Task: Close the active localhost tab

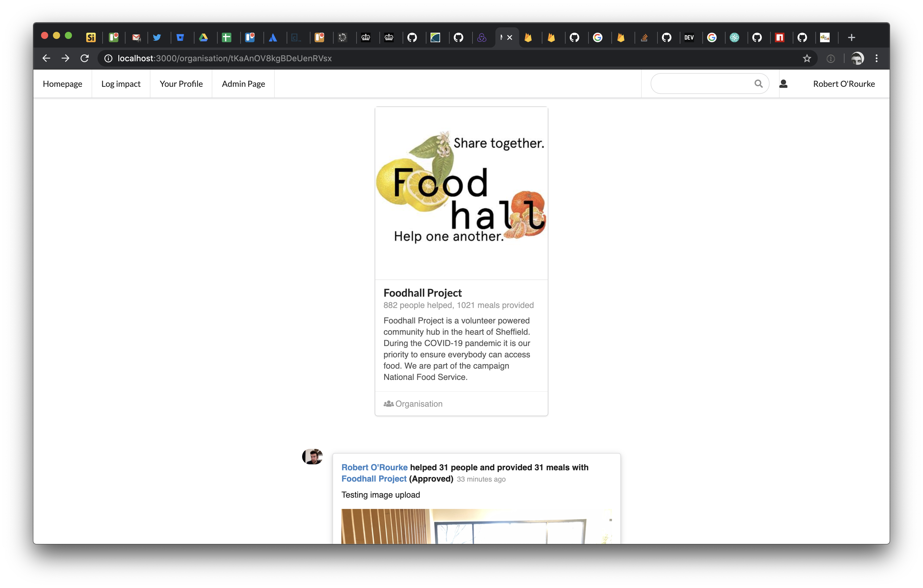Action: point(510,37)
